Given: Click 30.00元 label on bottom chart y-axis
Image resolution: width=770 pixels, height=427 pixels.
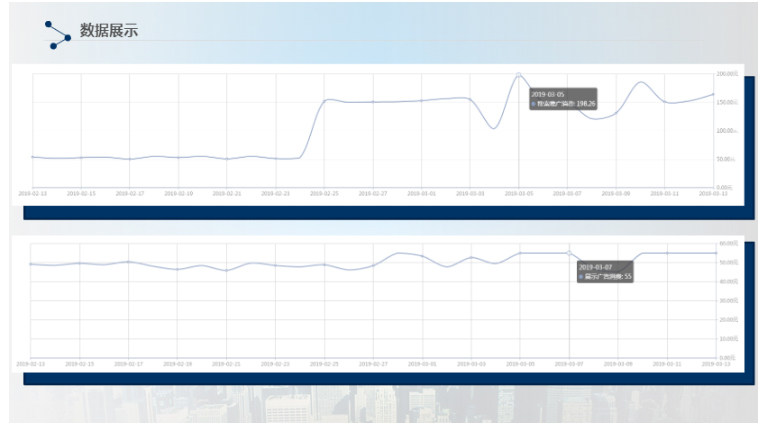Looking at the screenshot, I should tap(728, 300).
